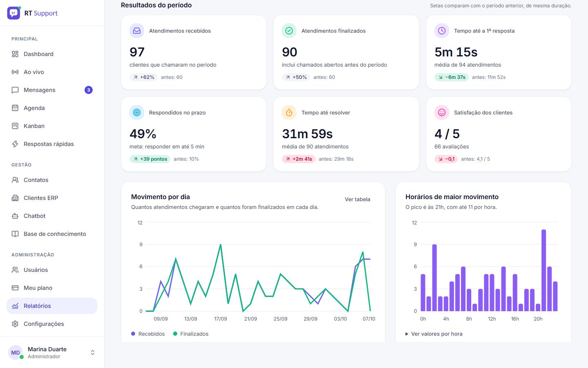Click the Ver tabela link
The height and width of the screenshot is (368, 588).
click(357, 200)
